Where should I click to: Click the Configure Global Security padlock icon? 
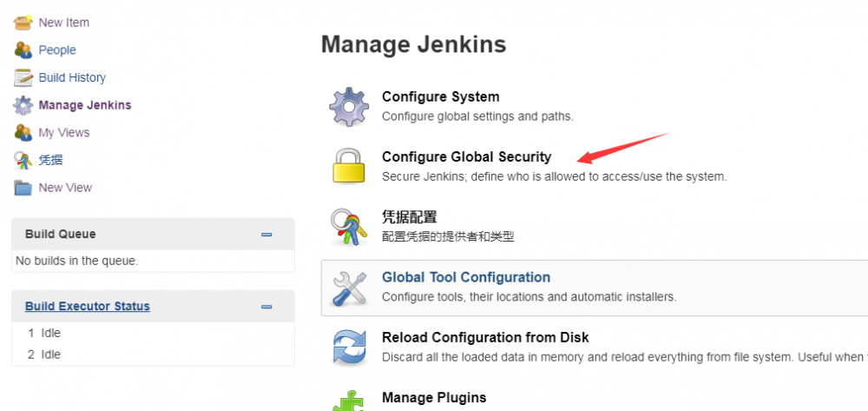tap(349, 166)
